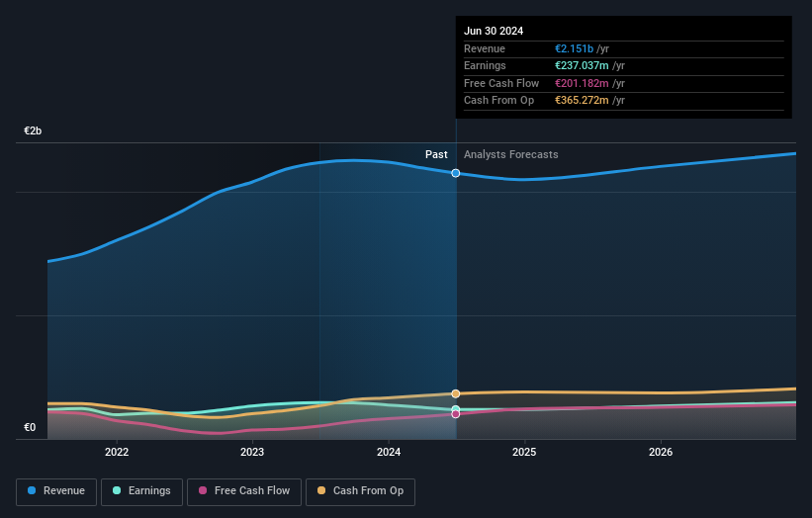
Task: Click the 'Free Cash Flow' row label in tooltip
Action: (501, 83)
